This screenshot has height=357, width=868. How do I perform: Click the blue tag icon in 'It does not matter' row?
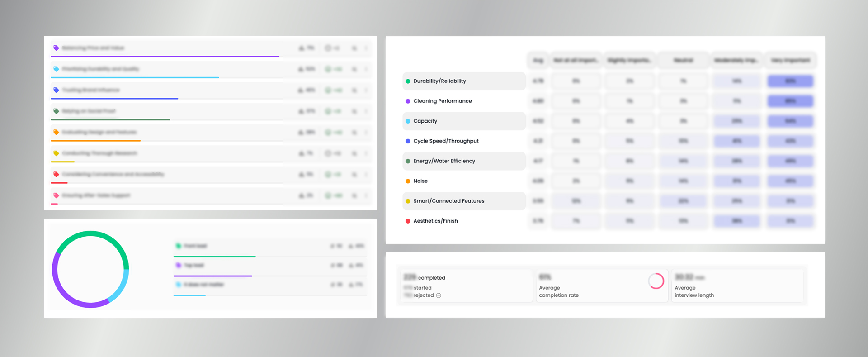[x=179, y=285]
